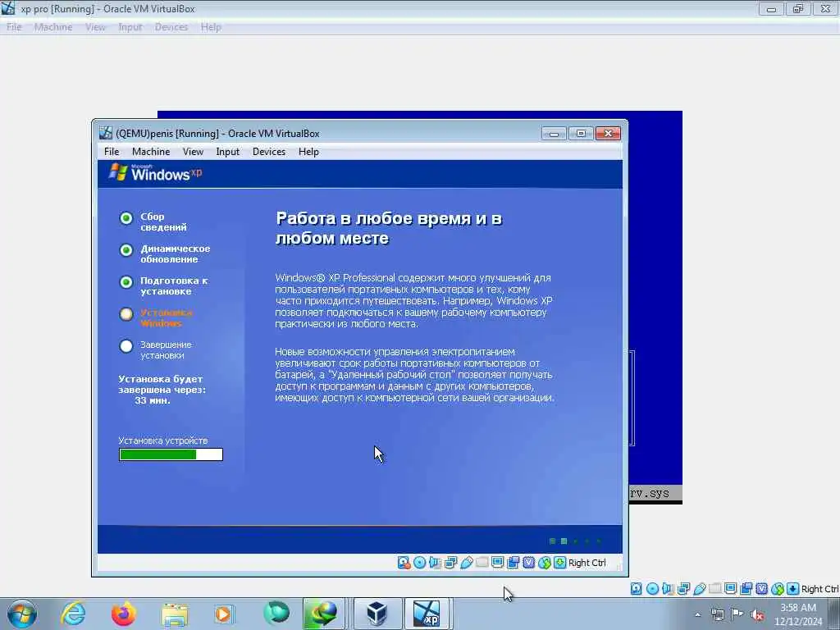Click the Windows Start orb

point(22,614)
